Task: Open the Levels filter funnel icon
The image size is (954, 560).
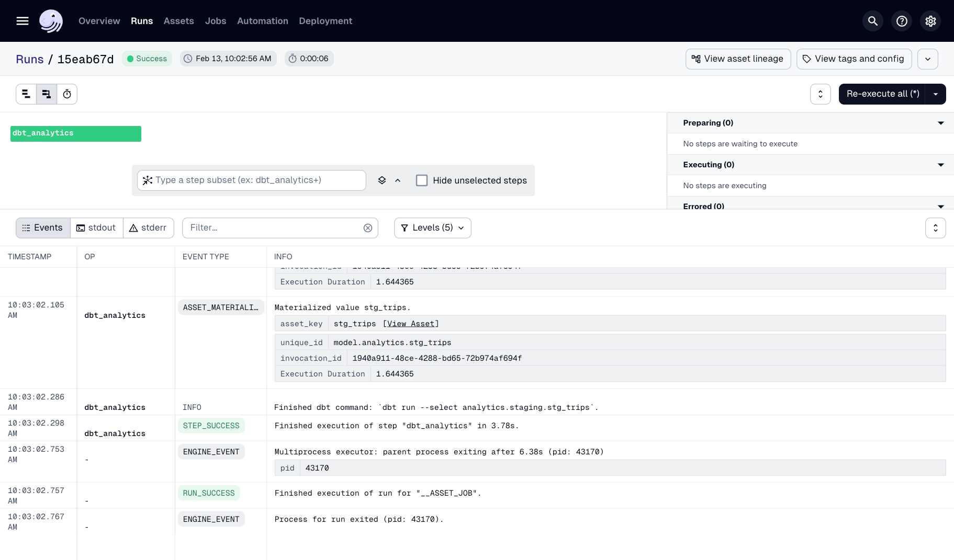Action: tap(403, 228)
